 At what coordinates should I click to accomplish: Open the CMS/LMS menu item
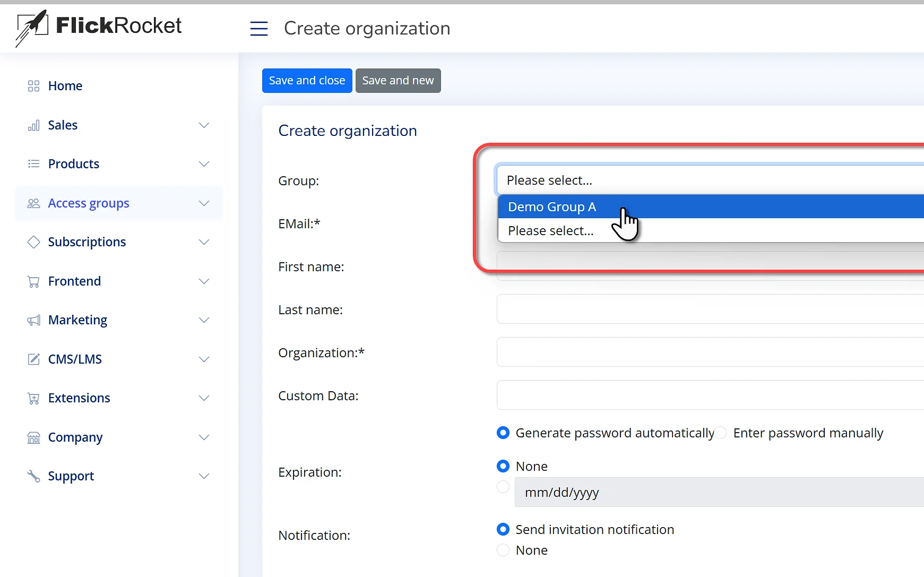pyautogui.click(x=75, y=359)
